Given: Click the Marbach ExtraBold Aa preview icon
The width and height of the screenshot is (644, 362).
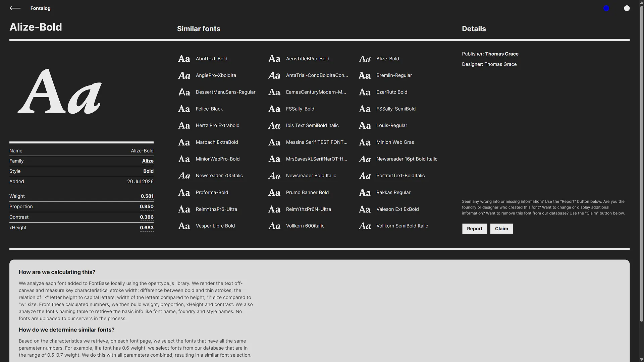Looking at the screenshot, I should pyautogui.click(x=184, y=142).
